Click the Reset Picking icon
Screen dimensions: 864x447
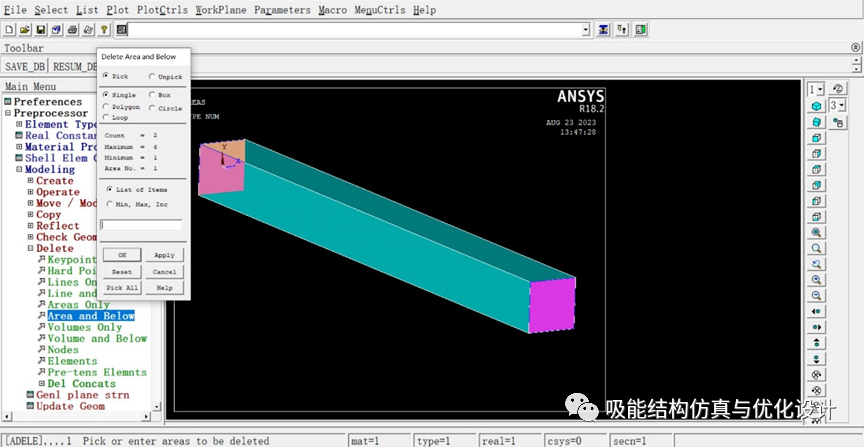click(x=622, y=30)
